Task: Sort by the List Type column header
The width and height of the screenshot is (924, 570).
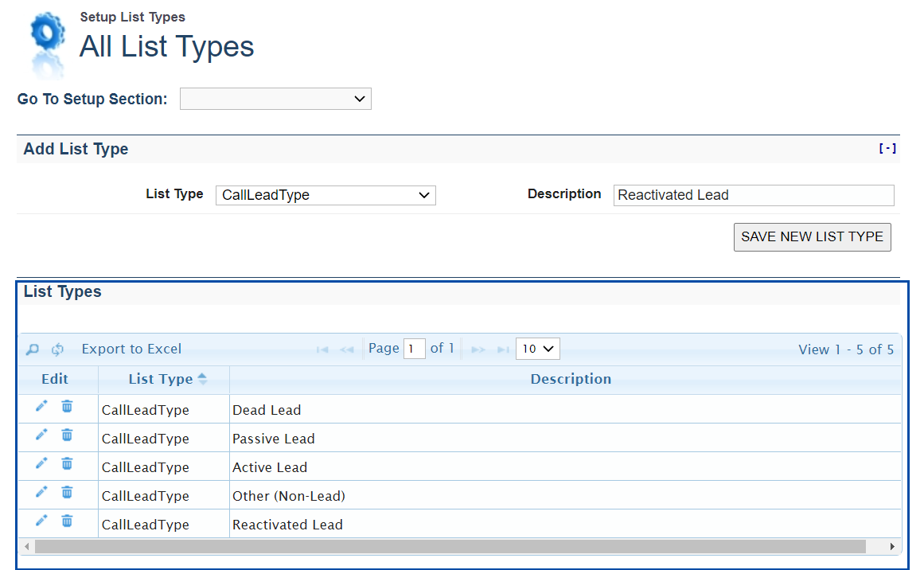Action: tap(162, 379)
